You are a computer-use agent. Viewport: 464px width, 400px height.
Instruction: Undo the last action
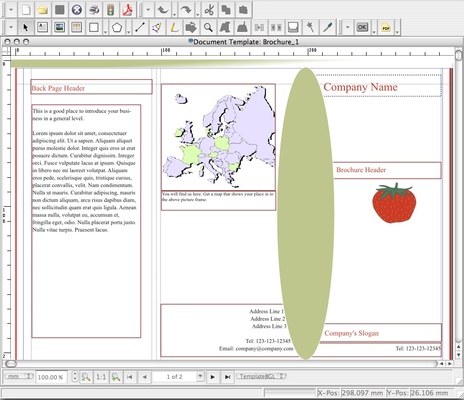point(163,10)
